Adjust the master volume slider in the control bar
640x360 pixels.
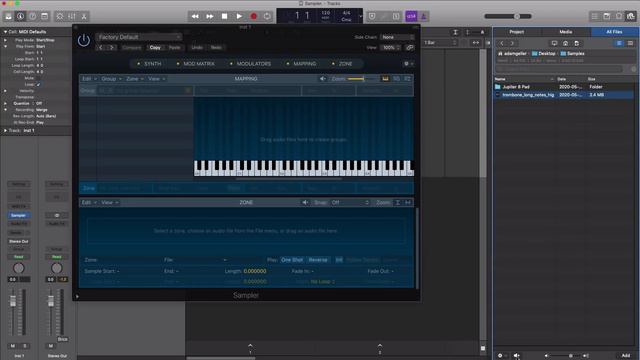click(x=508, y=16)
